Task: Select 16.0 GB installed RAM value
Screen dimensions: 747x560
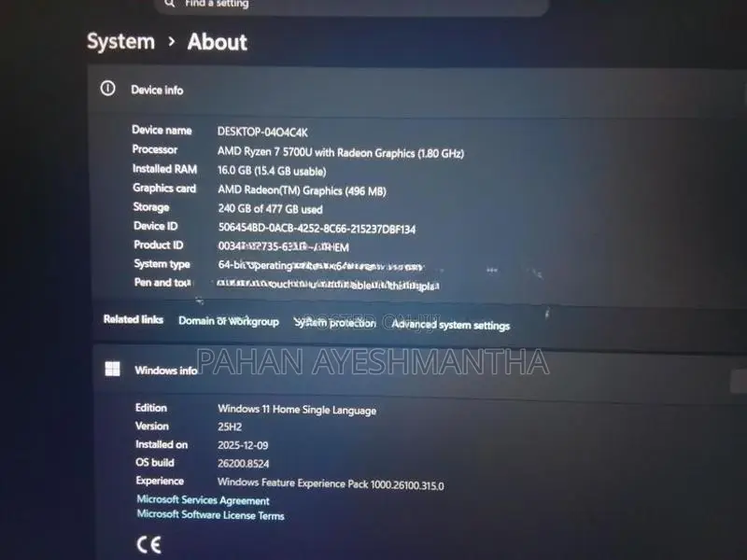Action: pyautogui.click(x=272, y=171)
